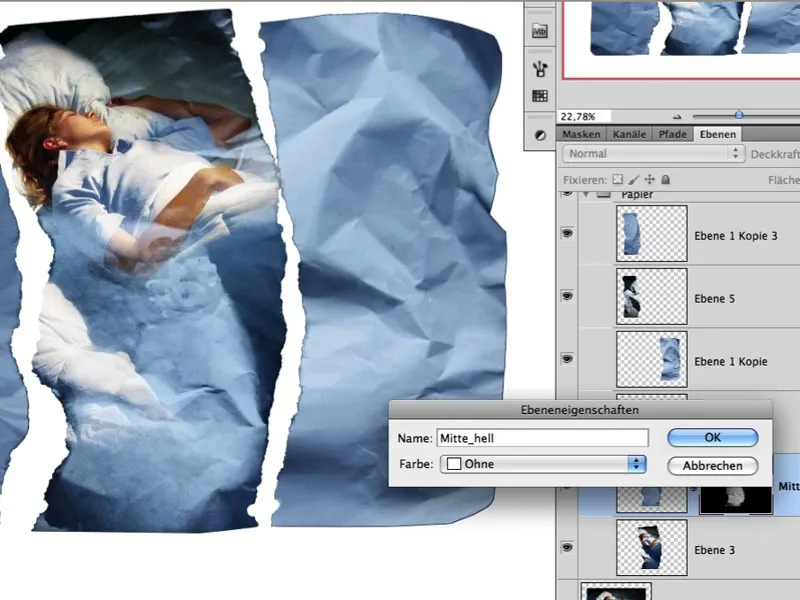Select the Ebene 1 Kopie thumbnail
The height and width of the screenshot is (600, 800).
[x=652, y=359]
